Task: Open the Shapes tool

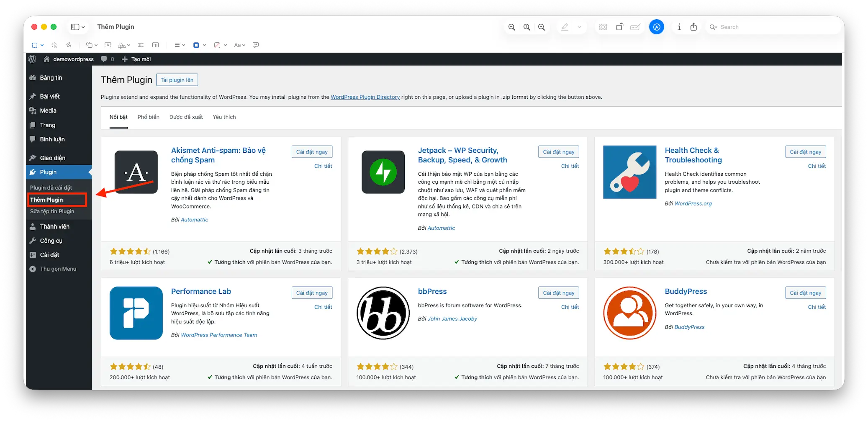Action: pyautogui.click(x=89, y=45)
